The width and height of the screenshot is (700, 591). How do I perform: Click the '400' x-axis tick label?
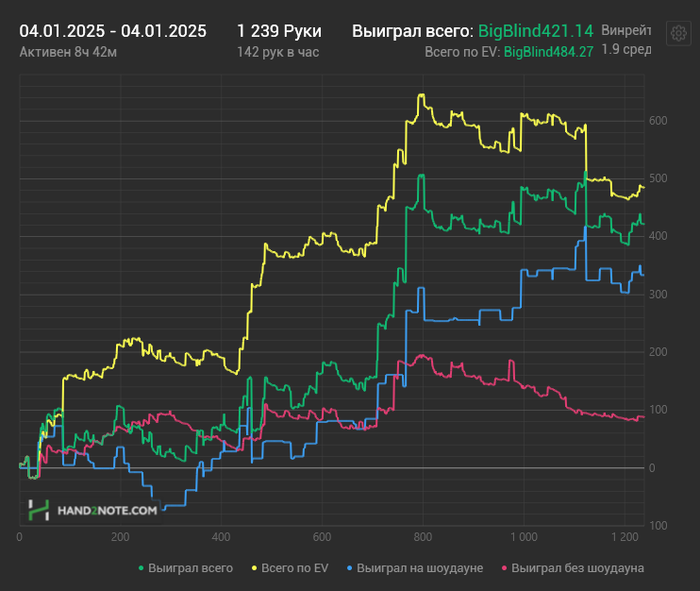pyautogui.click(x=221, y=537)
